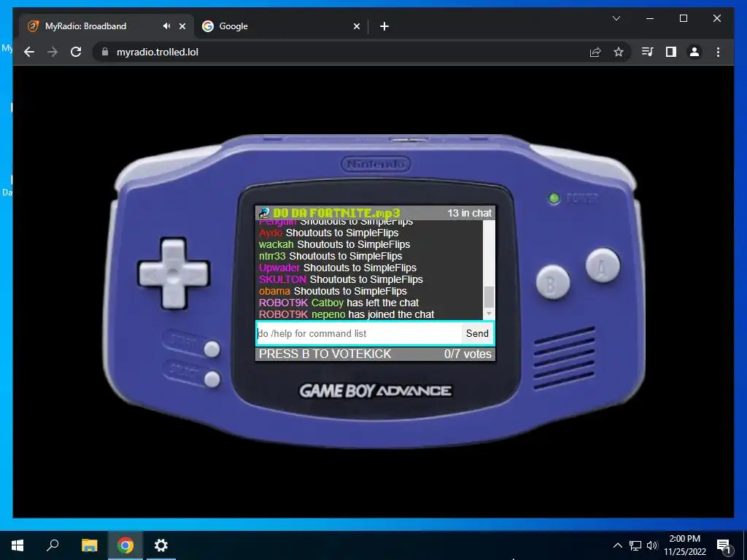Expand the tab search dropdown
Screen dimensions: 747x560
pos(616,18)
